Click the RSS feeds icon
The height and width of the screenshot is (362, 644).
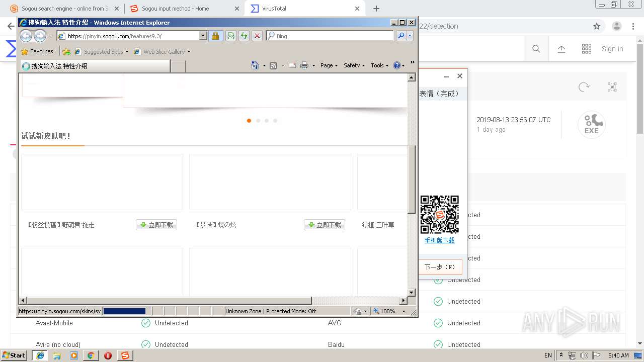click(x=273, y=65)
